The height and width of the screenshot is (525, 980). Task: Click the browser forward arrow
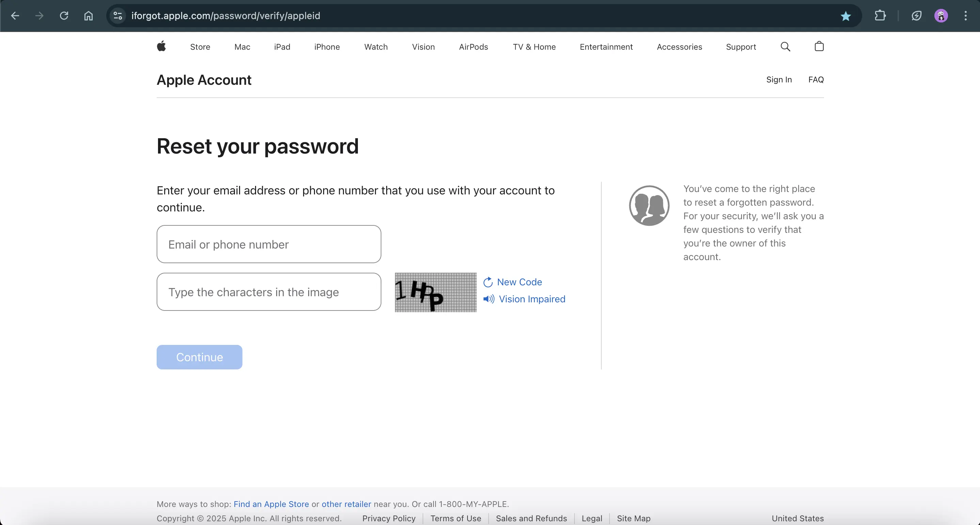(x=39, y=16)
